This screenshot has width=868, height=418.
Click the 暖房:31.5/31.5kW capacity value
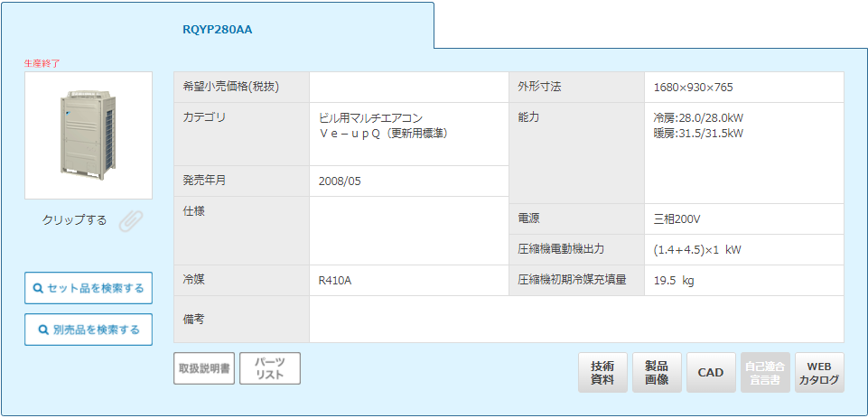[x=698, y=133]
